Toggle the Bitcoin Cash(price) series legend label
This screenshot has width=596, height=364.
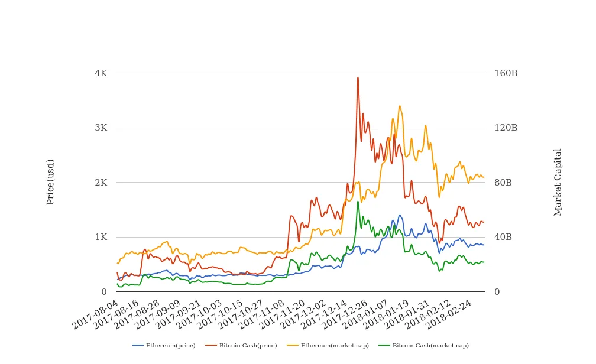(248, 346)
